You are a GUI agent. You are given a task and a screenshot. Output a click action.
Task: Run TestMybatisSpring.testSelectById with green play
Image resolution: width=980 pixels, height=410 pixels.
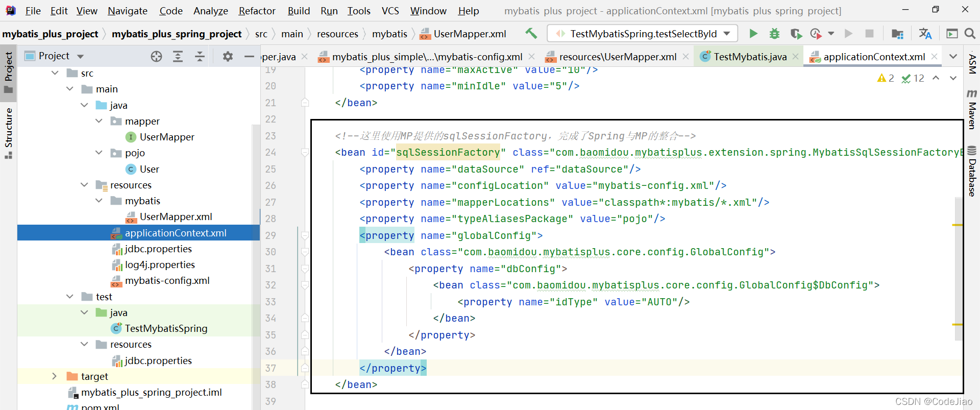click(753, 34)
